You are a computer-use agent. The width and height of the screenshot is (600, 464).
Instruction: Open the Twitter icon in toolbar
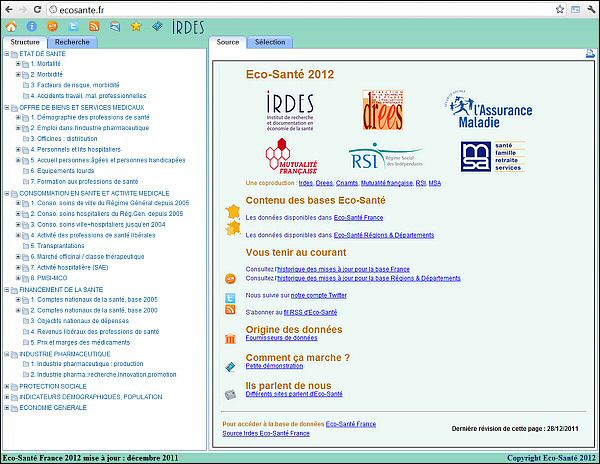[73, 26]
